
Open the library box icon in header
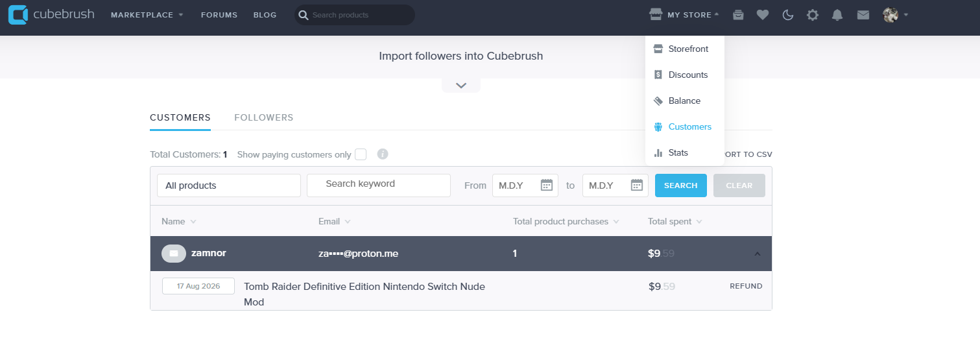point(738,15)
